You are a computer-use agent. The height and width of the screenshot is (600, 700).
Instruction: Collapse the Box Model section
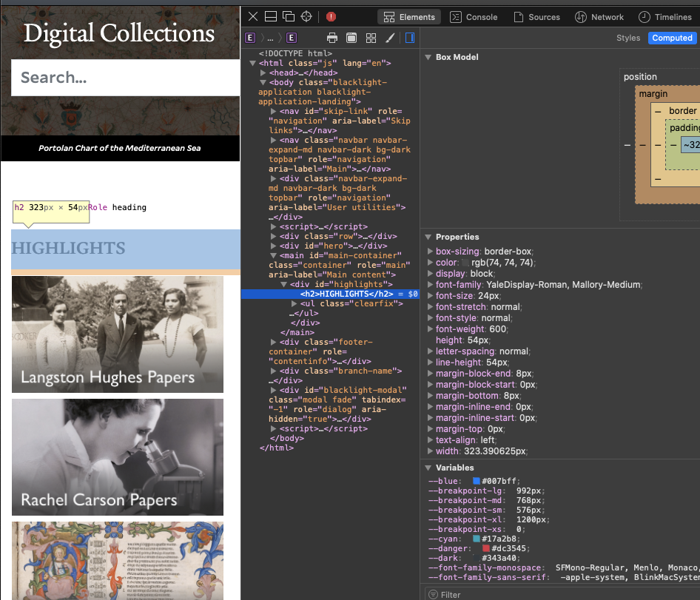[x=428, y=57]
